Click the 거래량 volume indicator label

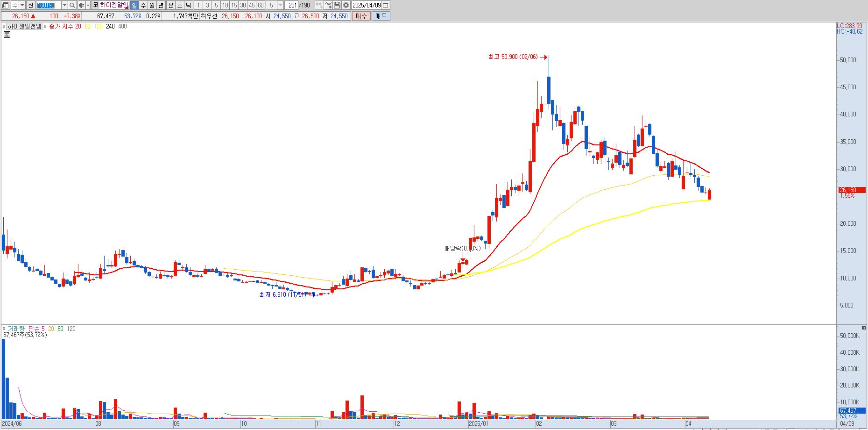click(x=16, y=329)
